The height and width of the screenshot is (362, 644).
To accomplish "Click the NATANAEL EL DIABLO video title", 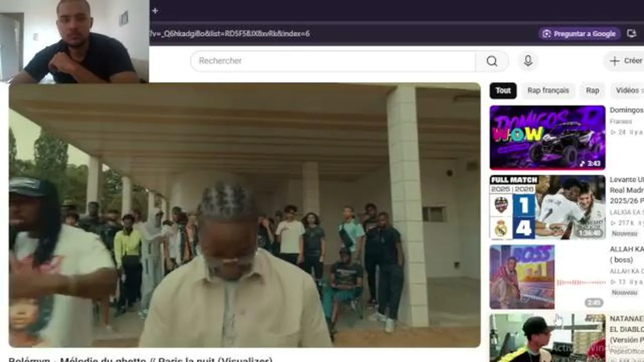I will click(626, 329).
